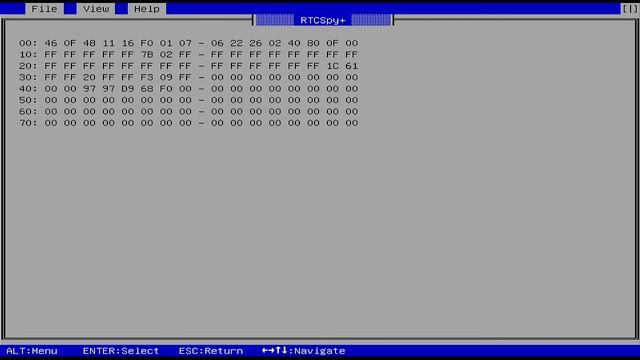Click byte value 07 in row 00
Screen dimensions: 640x360
tap(185, 43)
